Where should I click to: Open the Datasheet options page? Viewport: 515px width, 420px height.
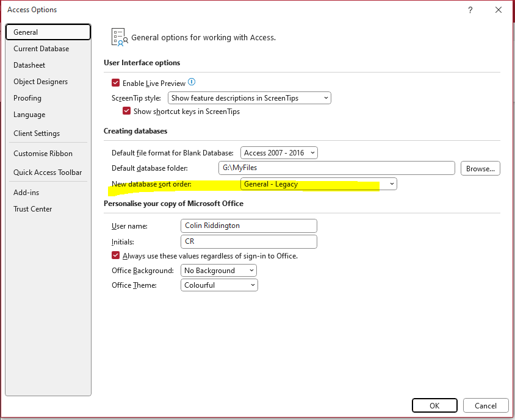[x=48, y=65]
